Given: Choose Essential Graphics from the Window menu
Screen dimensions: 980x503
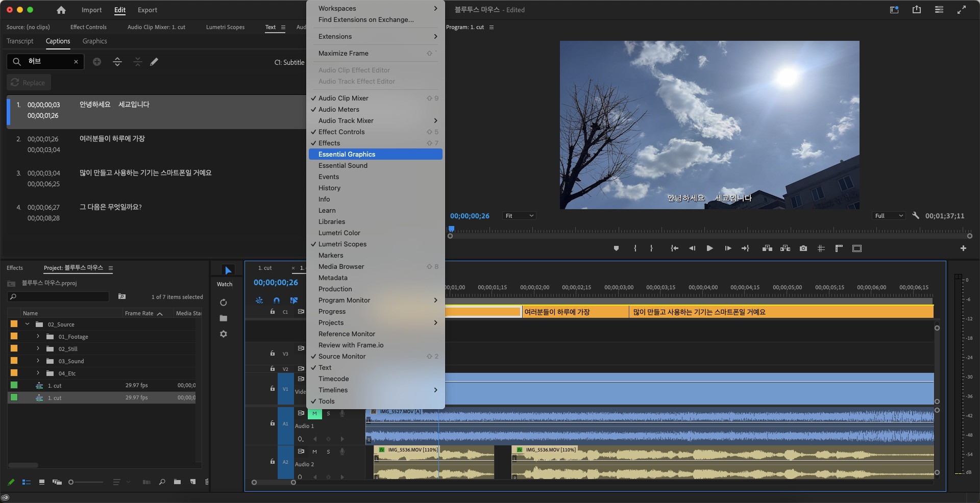Looking at the screenshot, I should (376, 154).
